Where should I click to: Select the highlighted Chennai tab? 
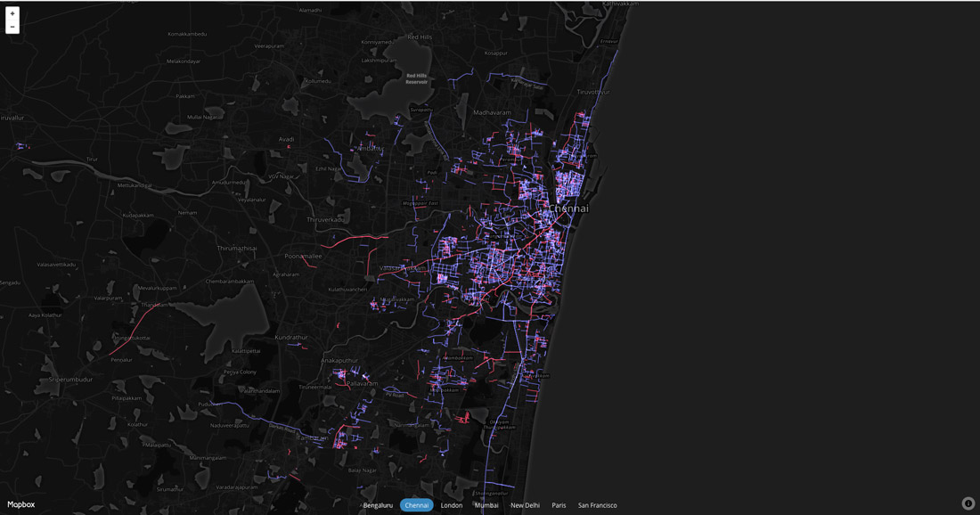point(416,505)
